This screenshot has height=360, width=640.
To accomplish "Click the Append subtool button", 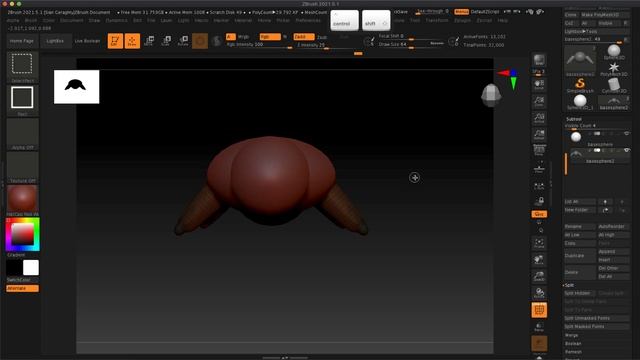I will tap(613, 251).
